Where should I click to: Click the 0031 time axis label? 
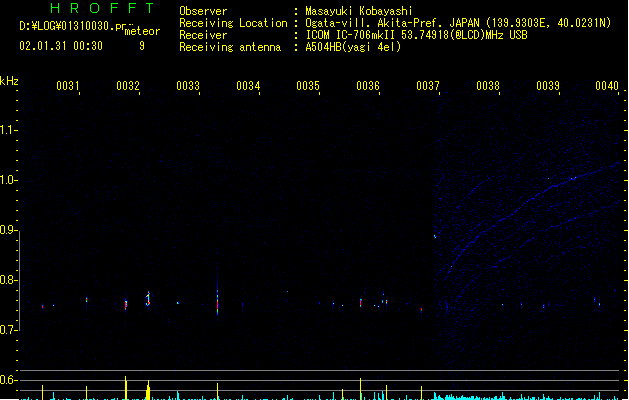(x=67, y=85)
